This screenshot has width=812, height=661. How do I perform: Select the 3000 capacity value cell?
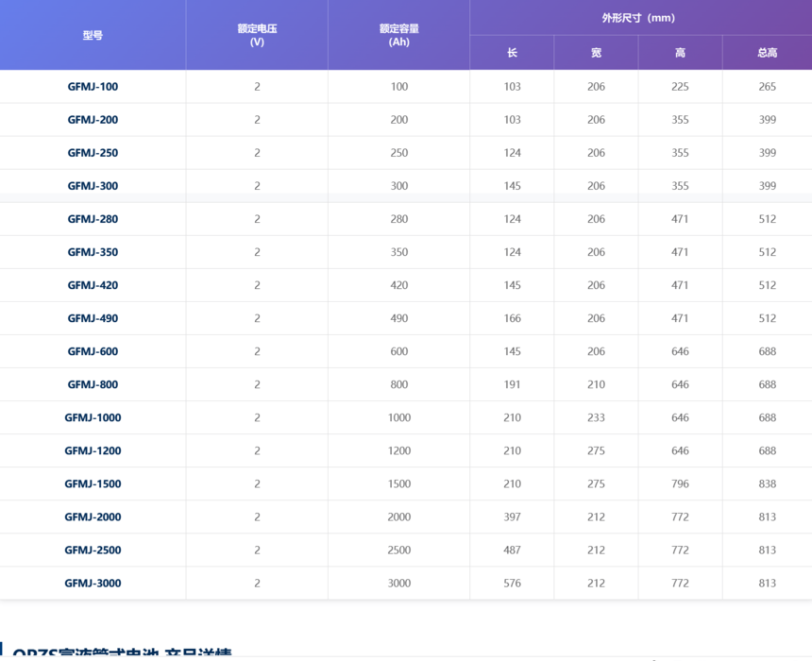pos(398,584)
